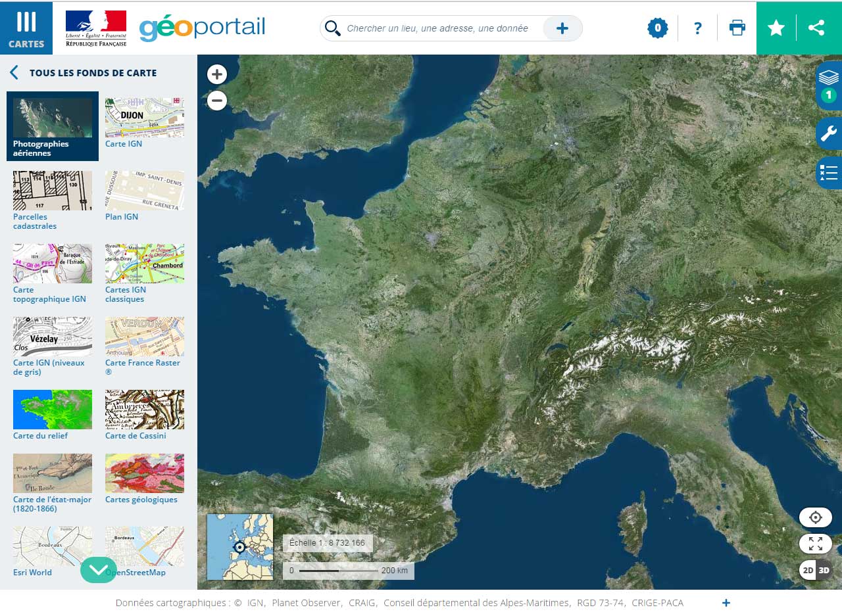The image size is (842, 616).
Task: Click the République Française logo
Action: pos(96,28)
